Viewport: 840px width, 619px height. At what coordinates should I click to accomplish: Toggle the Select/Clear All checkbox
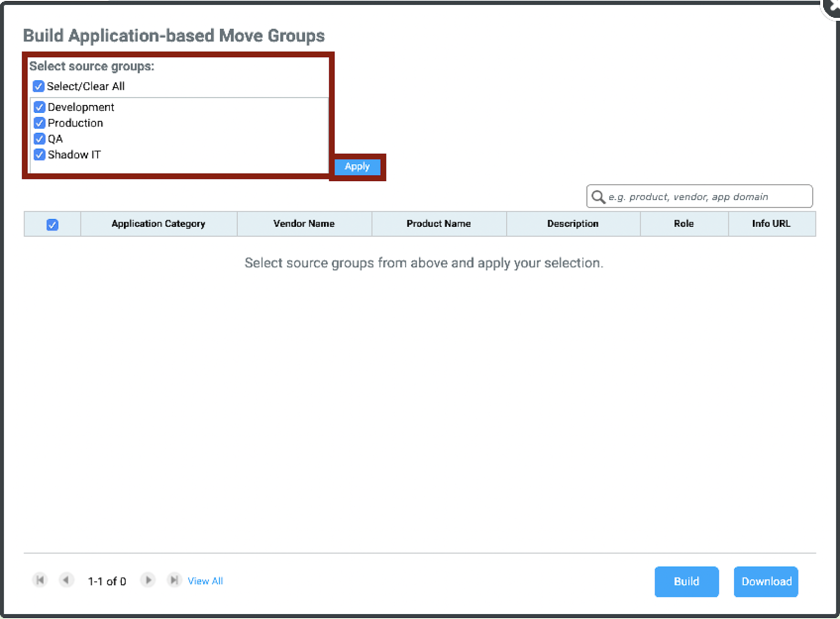click(38, 86)
